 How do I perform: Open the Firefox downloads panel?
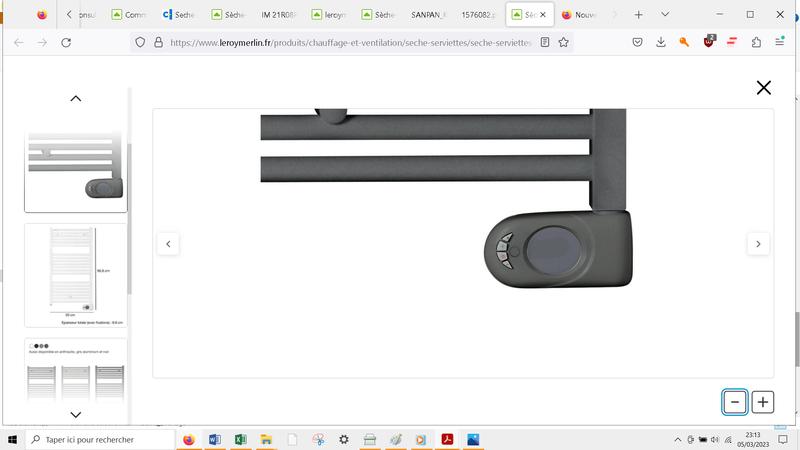pos(661,42)
